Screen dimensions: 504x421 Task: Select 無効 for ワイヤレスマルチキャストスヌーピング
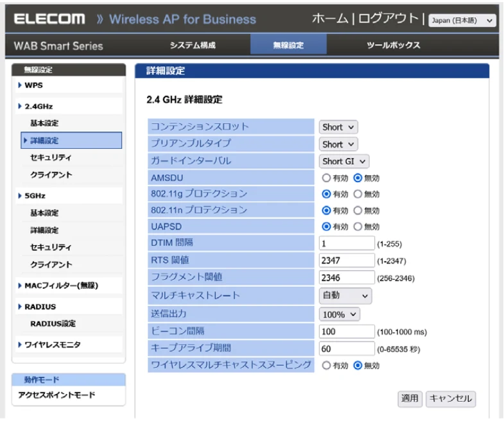coord(358,365)
